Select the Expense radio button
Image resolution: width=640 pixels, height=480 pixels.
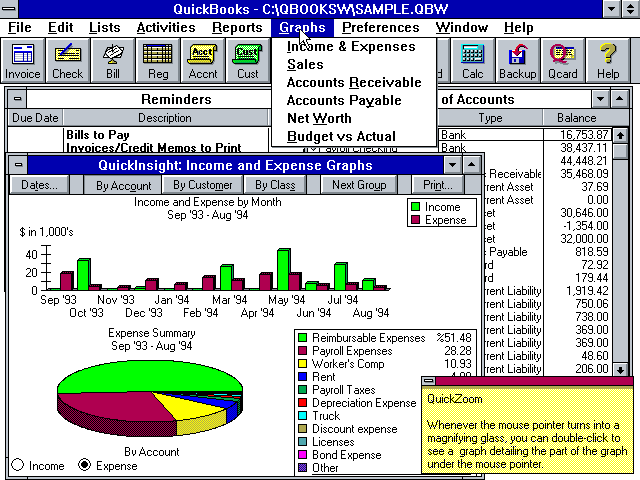(x=84, y=465)
